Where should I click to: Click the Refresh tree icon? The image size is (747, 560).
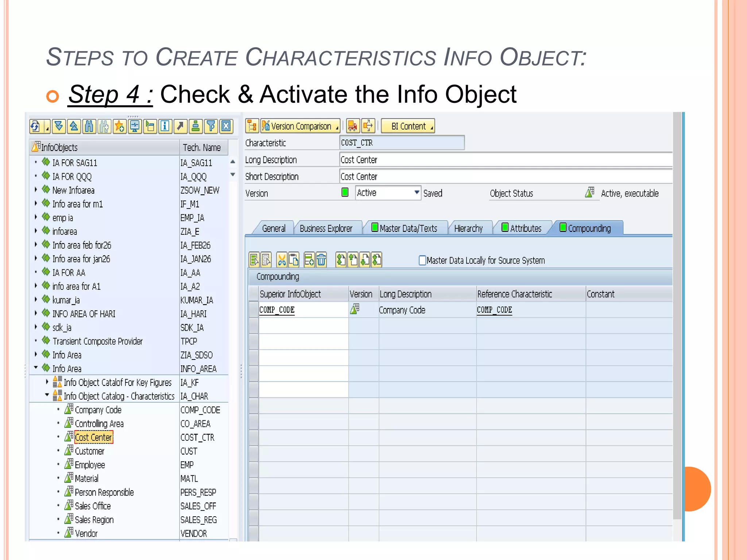36,127
